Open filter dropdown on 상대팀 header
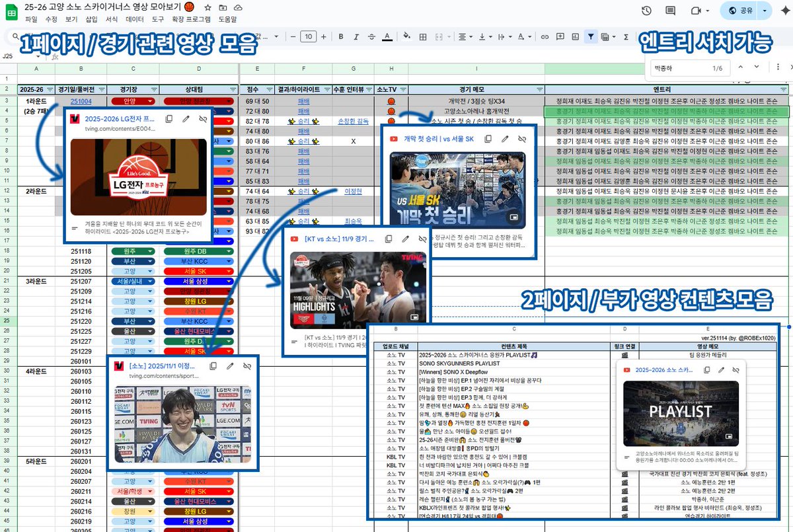Viewport: 793px width, 532px height. click(x=233, y=89)
